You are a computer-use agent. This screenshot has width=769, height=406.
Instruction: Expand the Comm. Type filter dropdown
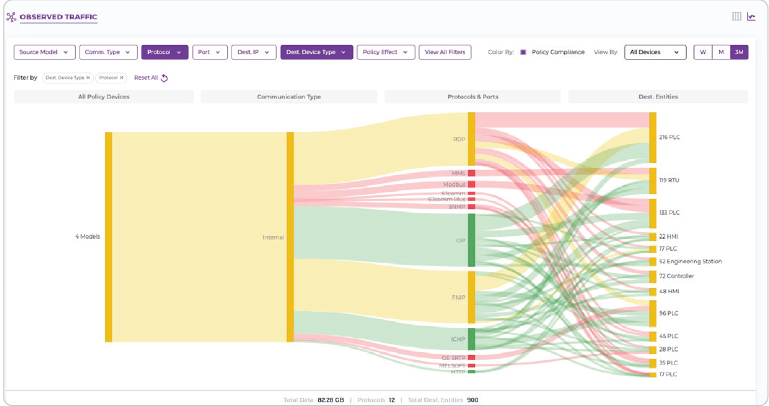108,52
